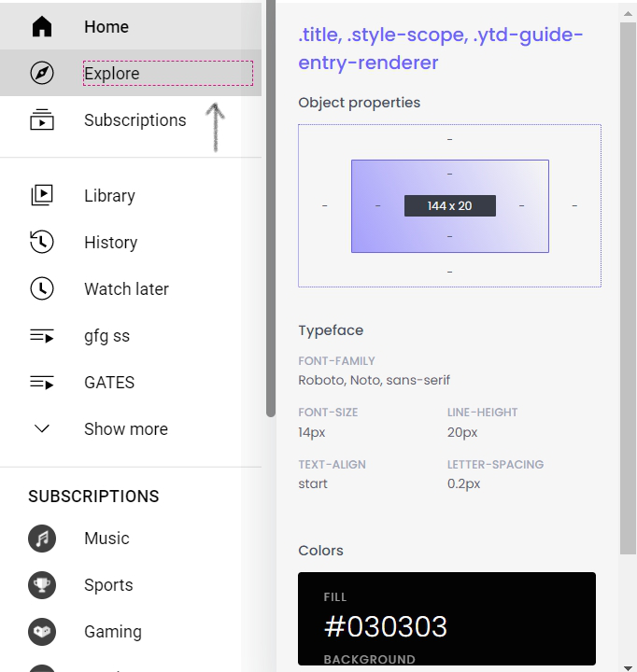
Task: Click the text-align value start
Action: coord(313,483)
